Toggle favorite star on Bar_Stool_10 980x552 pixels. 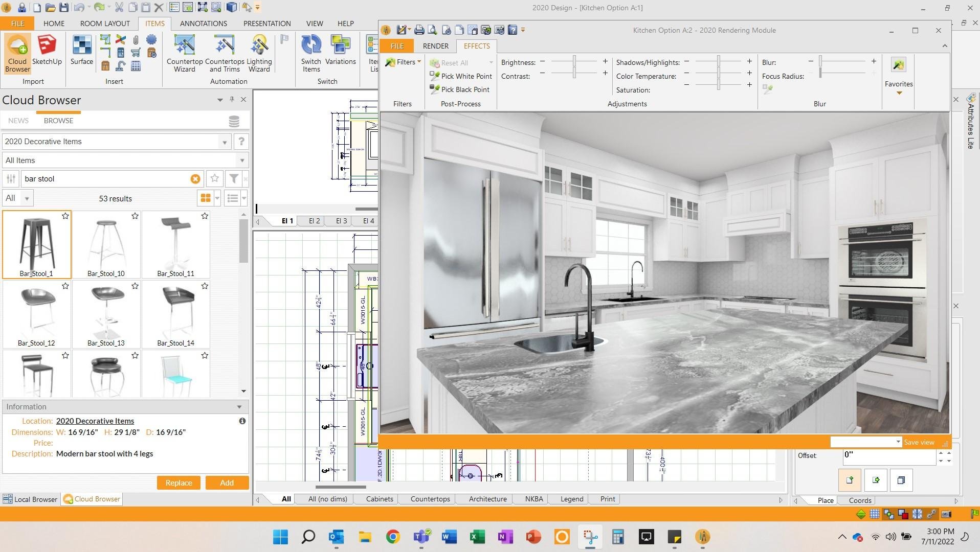point(135,216)
